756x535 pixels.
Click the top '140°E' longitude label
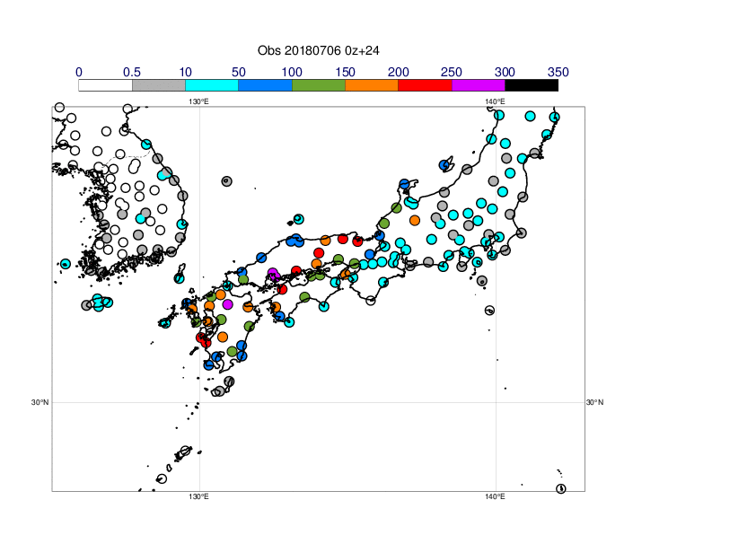point(495,101)
